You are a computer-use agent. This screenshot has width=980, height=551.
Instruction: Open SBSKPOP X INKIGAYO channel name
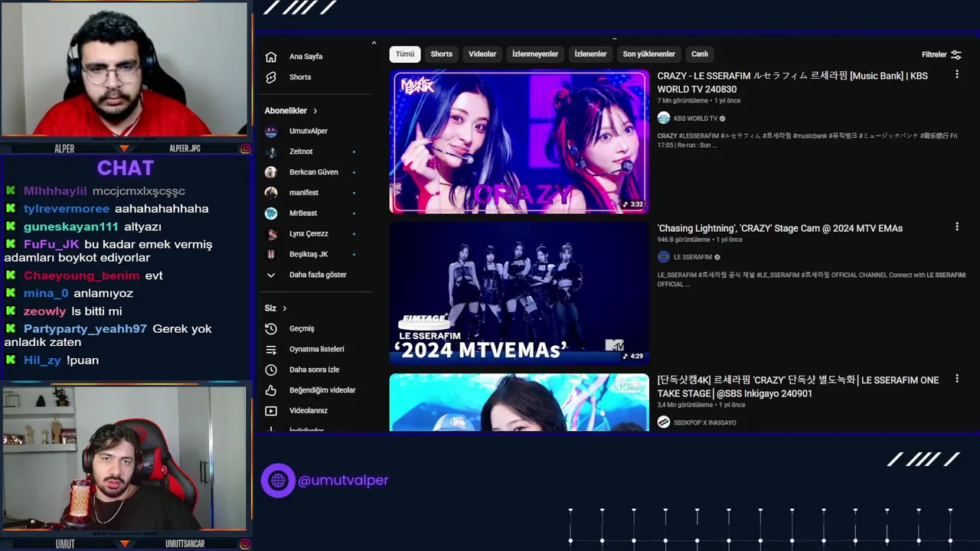tap(705, 422)
